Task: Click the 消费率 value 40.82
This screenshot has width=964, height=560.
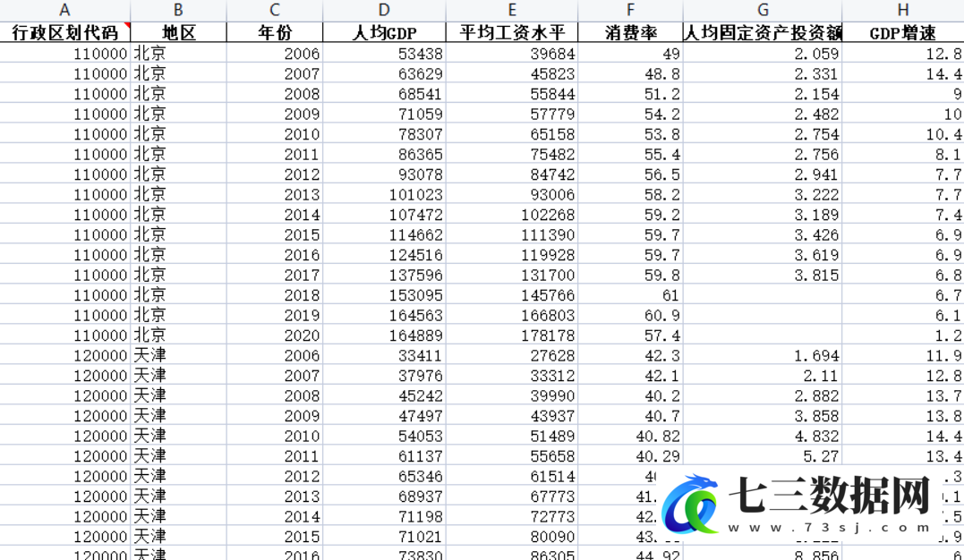Action: [631, 436]
